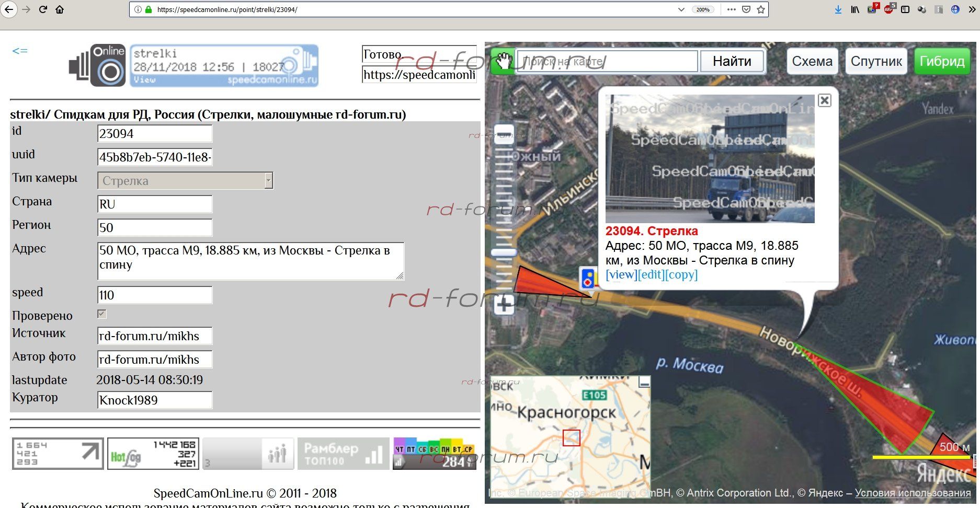Viewport: 980px width, 508px height.
Task: Click the camera photo thumbnail in balloon
Action: pyautogui.click(x=710, y=159)
